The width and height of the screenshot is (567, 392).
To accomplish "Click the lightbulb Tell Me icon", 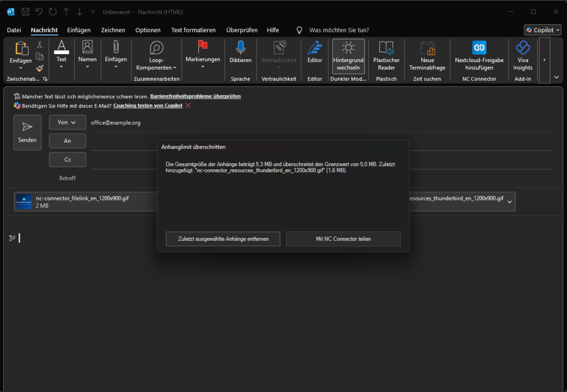I will point(299,30).
